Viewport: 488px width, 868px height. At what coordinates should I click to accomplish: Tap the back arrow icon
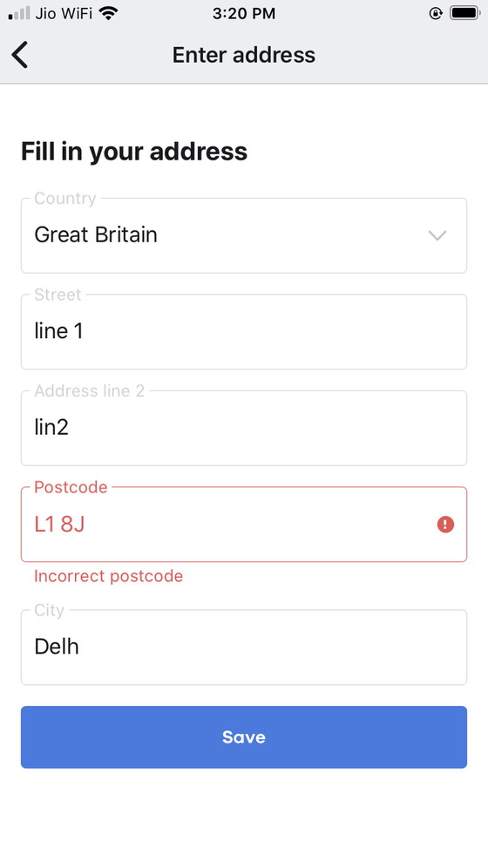(19, 55)
